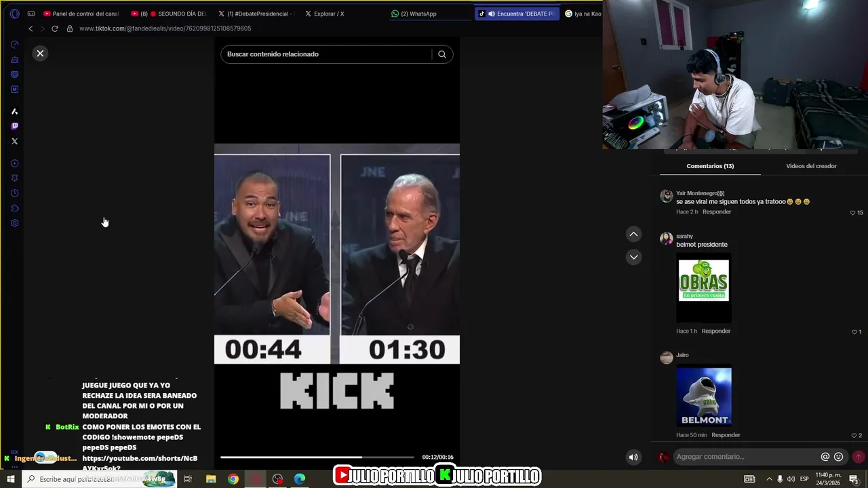Open browsing History clock in sidebar

(14, 193)
